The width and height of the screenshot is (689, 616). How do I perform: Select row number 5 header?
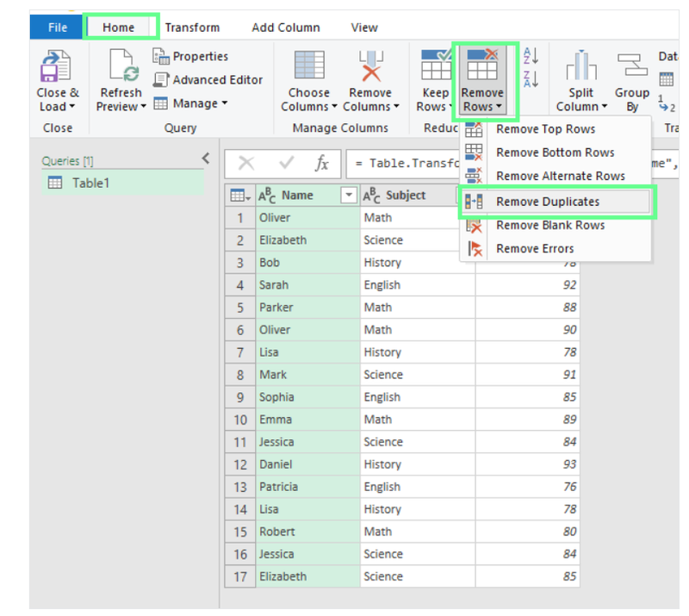(x=240, y=308)
